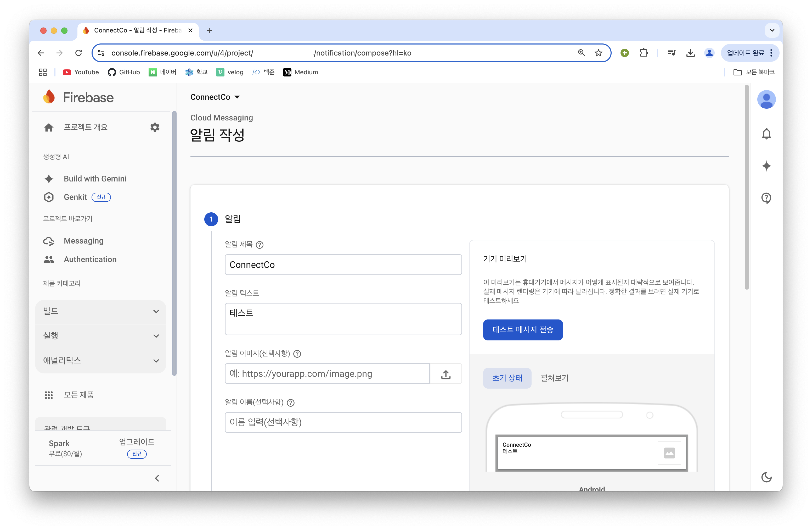Collapse sidebar with the chevron arrow
This screenshot has height=530, width=812.
point(157,478)
